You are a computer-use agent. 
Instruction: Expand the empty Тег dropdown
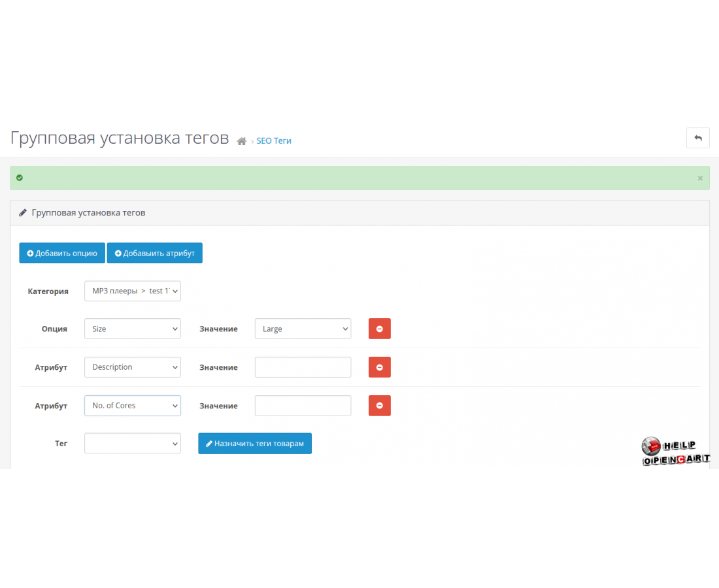[x=133, y=444]
